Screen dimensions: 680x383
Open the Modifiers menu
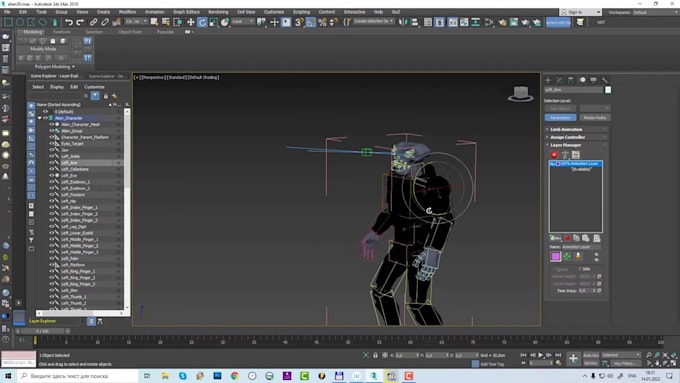click(128, 12)
